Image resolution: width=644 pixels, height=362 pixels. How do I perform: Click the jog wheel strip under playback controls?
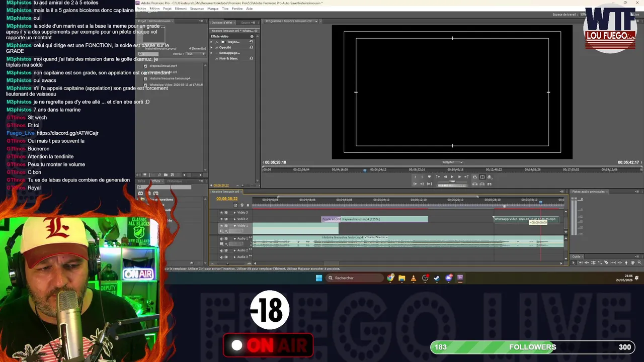(452, 186)
